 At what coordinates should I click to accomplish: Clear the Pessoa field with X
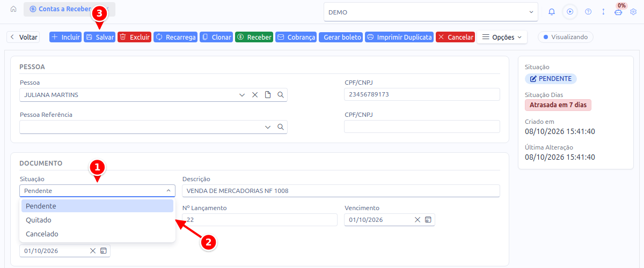(255, 95)
